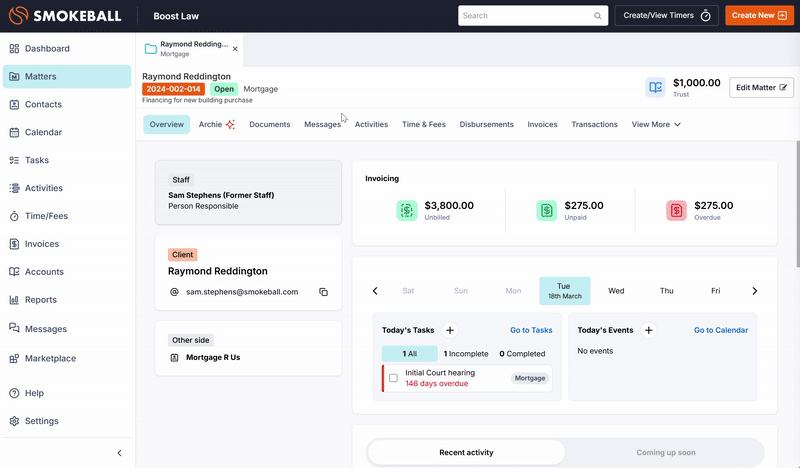This screenshot has height=468, width=800.
Task: Select the Overview tab
Action: [x=167, y=125]
